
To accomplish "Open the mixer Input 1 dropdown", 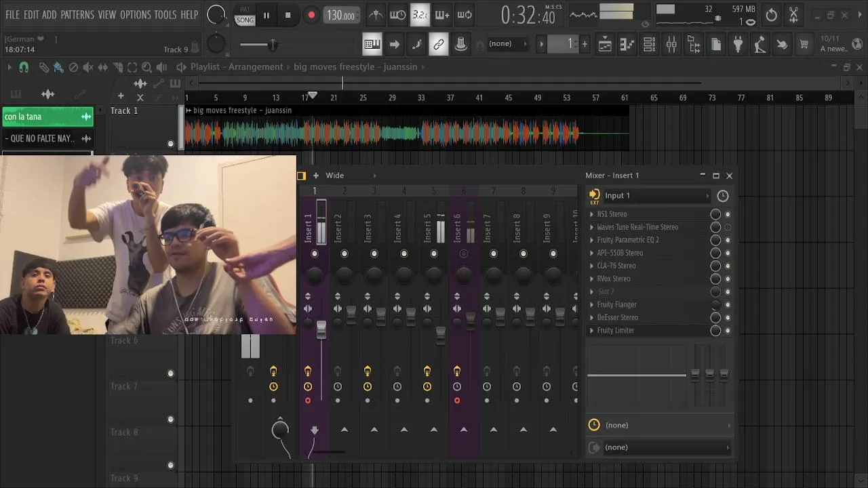I will (x=656, y=196).
